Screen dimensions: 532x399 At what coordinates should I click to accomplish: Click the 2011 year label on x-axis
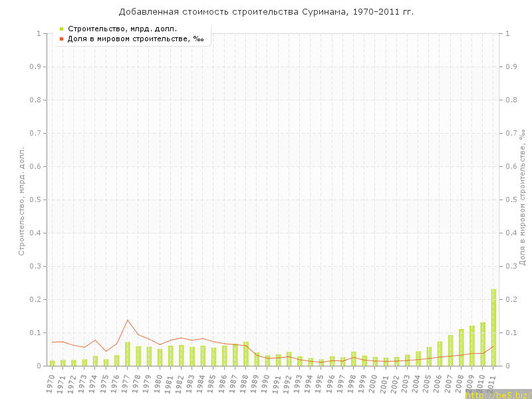[493, 382]
